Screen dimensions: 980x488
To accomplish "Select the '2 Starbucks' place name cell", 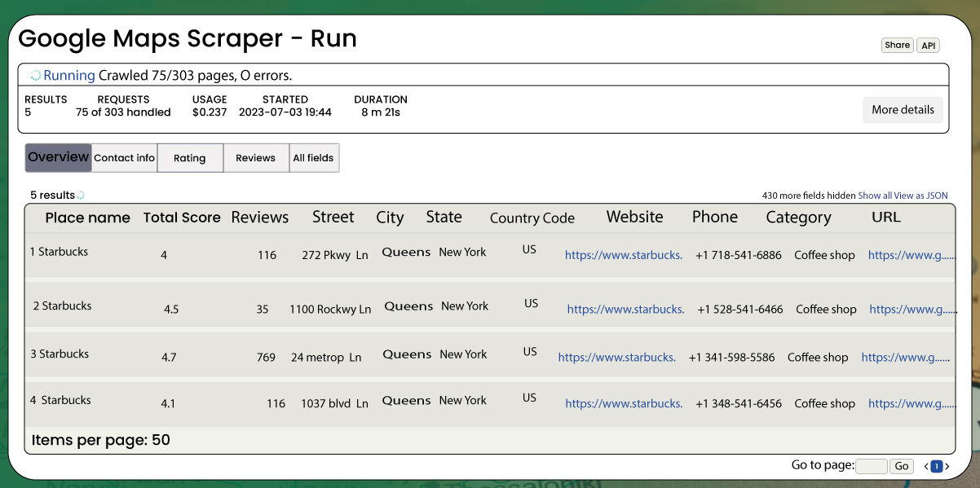I will point(63,306).
